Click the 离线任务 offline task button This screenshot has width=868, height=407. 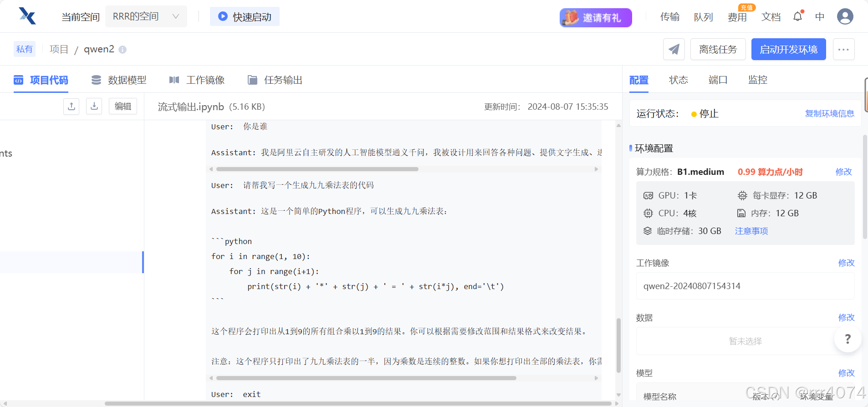pyautogui.click(x=718, y=49)
